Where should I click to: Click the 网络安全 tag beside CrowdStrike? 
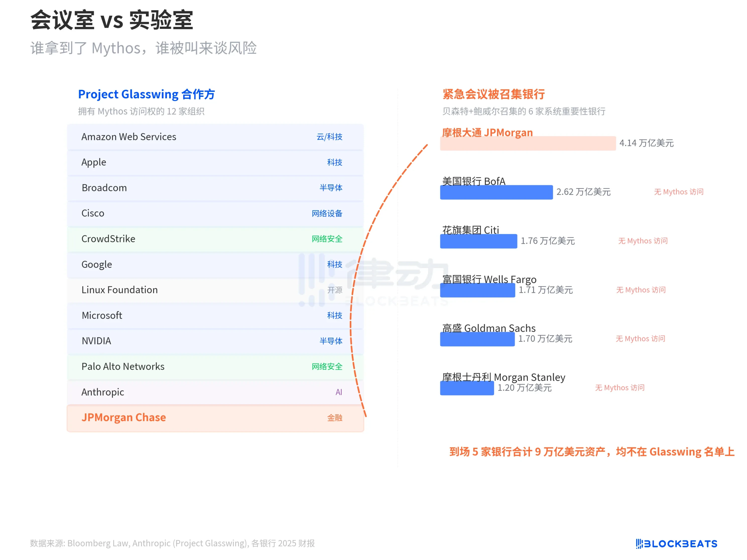tap(327, 239)
